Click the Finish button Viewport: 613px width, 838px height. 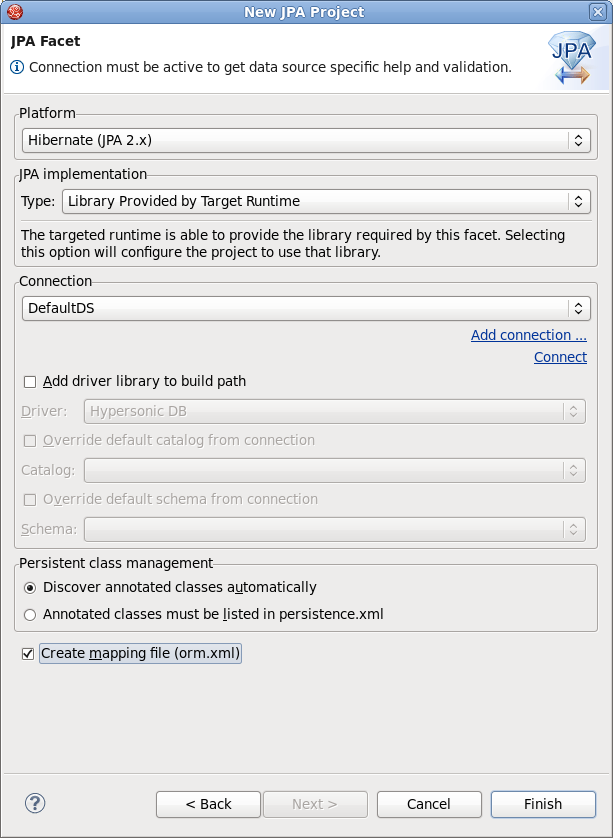pos(541,804)
